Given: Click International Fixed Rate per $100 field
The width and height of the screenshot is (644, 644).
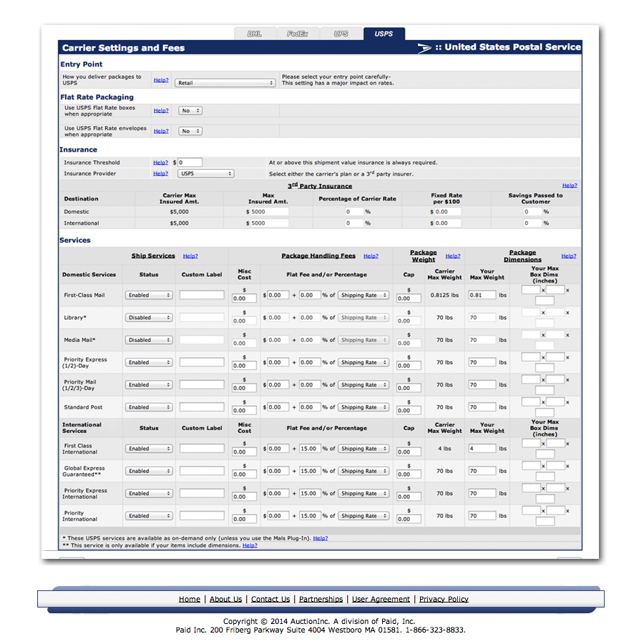Looking at the screenshot, I should (x=448, y=223).
